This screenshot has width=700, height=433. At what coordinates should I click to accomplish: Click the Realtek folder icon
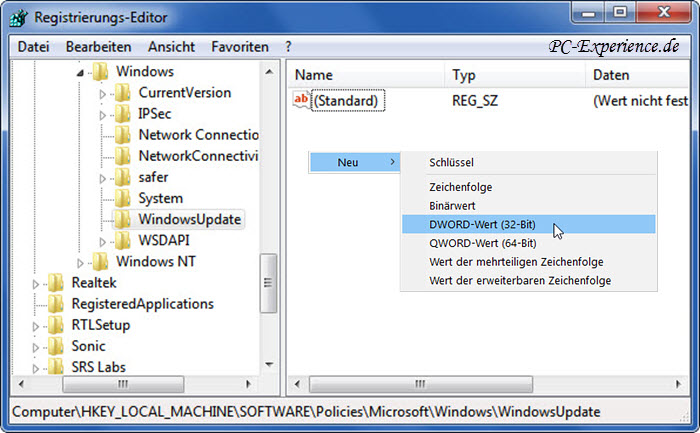[x=56, y=283]
